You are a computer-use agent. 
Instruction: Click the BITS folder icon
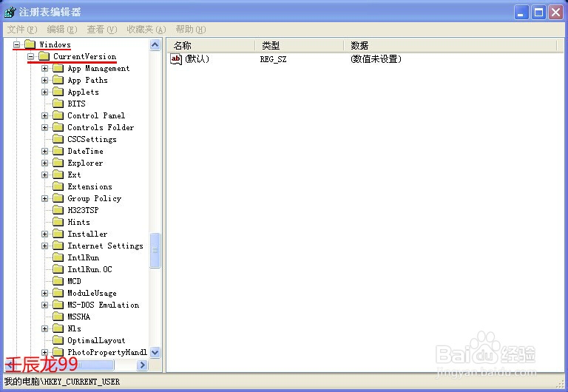tap(58, 104)
